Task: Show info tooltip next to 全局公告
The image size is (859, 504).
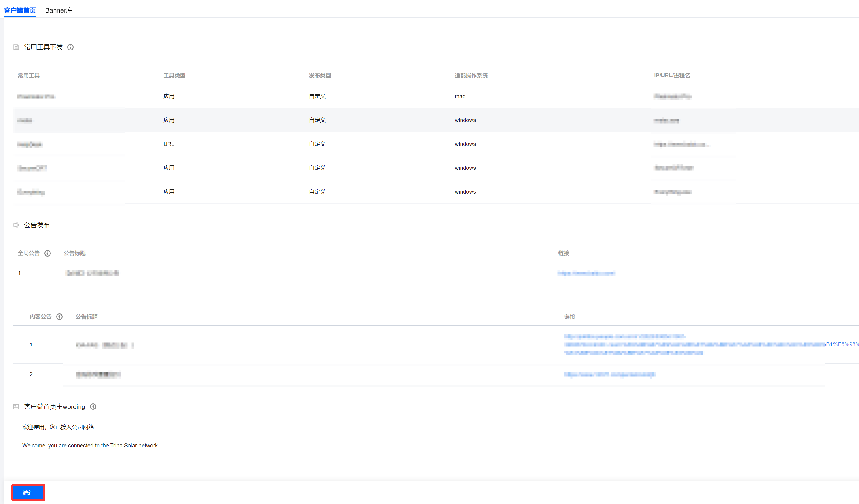Action: (x=48, y=253)
